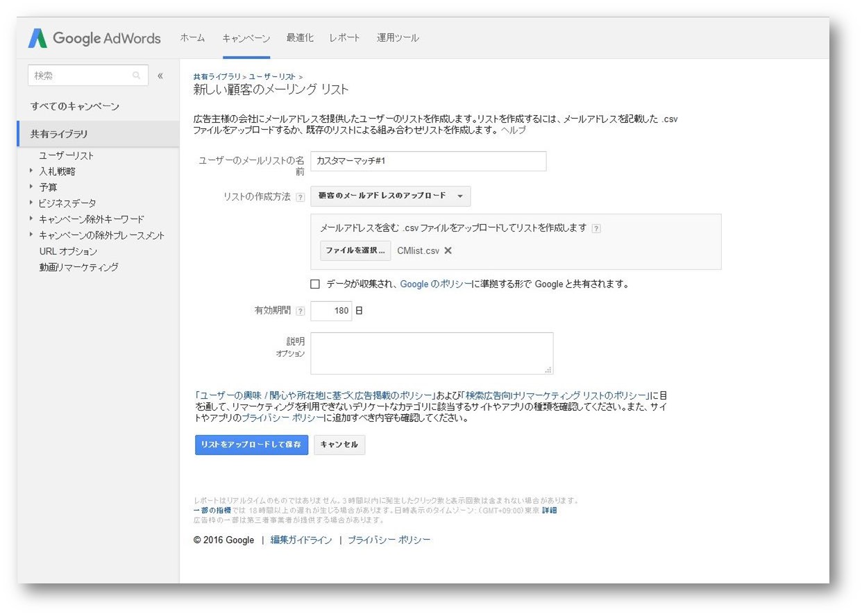Image resolution: width=862 pixels, height=616 pixels.
Task: Click the 説明 description textarea
Action: tap(432, 353)
